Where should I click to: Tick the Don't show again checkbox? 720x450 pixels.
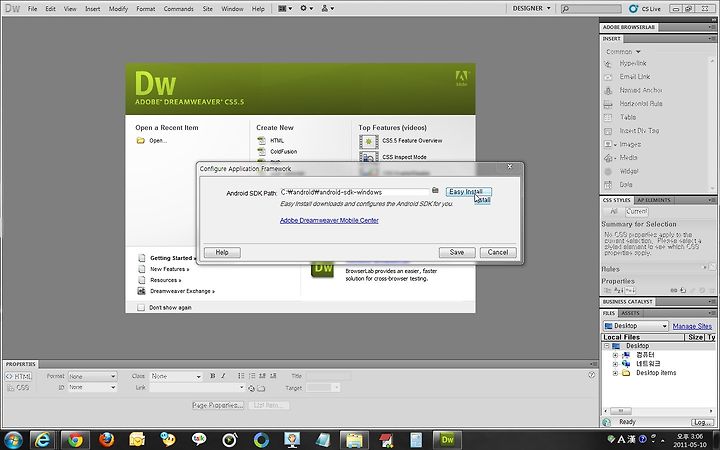pos(141,307)
